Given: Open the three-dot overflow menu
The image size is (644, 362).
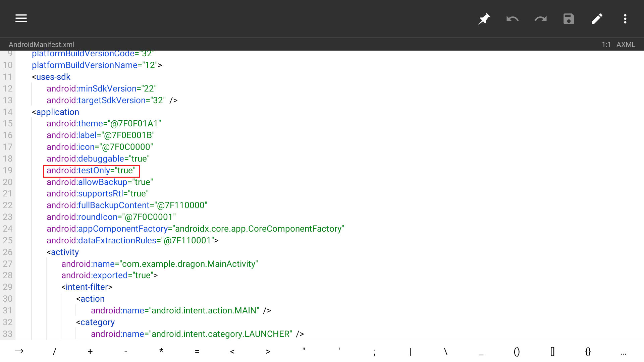Looking at the screenshot, I should click(x=625, y=19).
